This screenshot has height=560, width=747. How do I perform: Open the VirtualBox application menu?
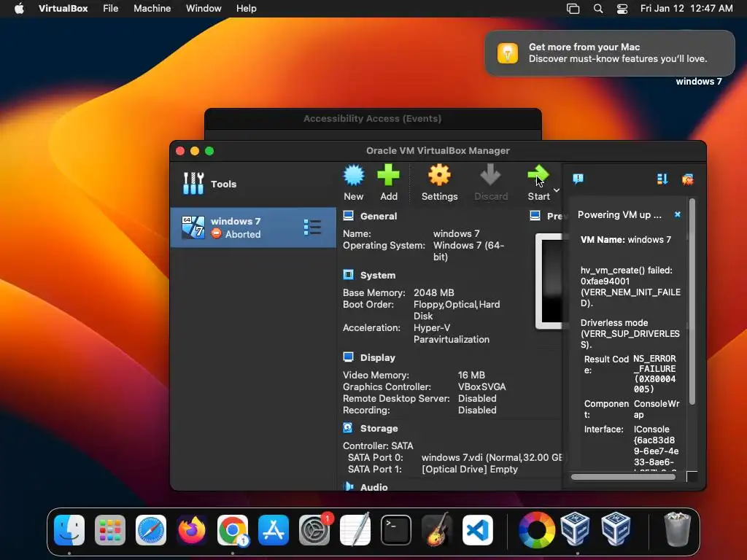click(x=63, y=8)
